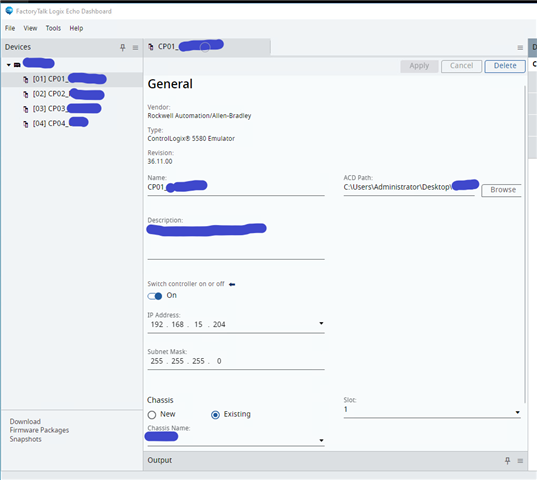The image size is (537, 480).
Task: Pin the Output panel
Action: 508,461
